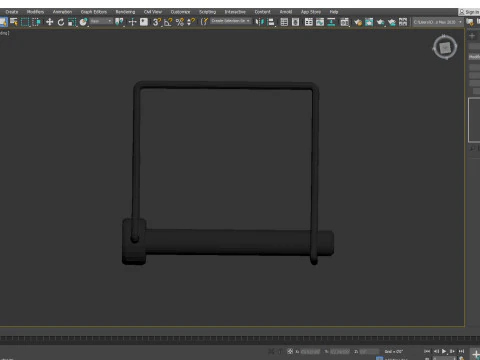Image resolution: width=480 pixels, height=360 pixels.
Task: Open the Arnold menu
Action: [x=286, y=12]
